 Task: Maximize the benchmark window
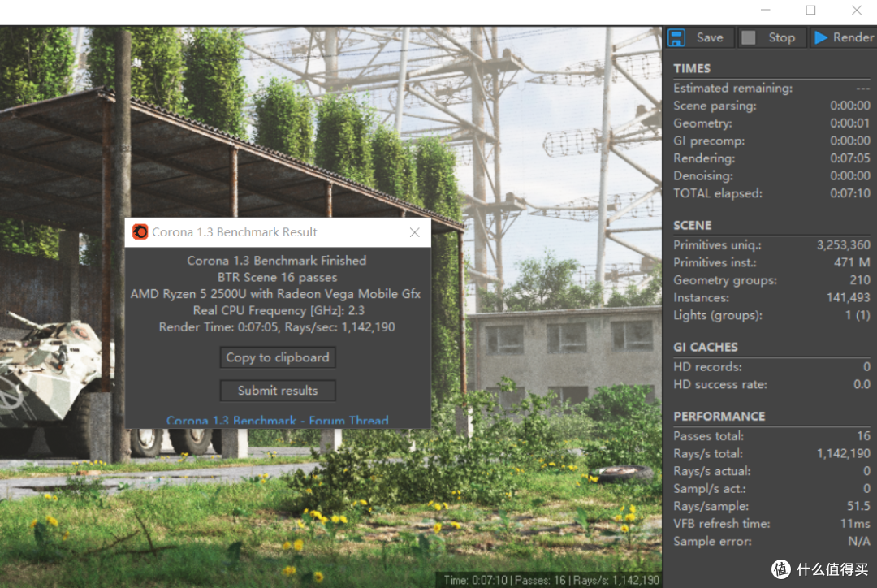coord(810,10)
